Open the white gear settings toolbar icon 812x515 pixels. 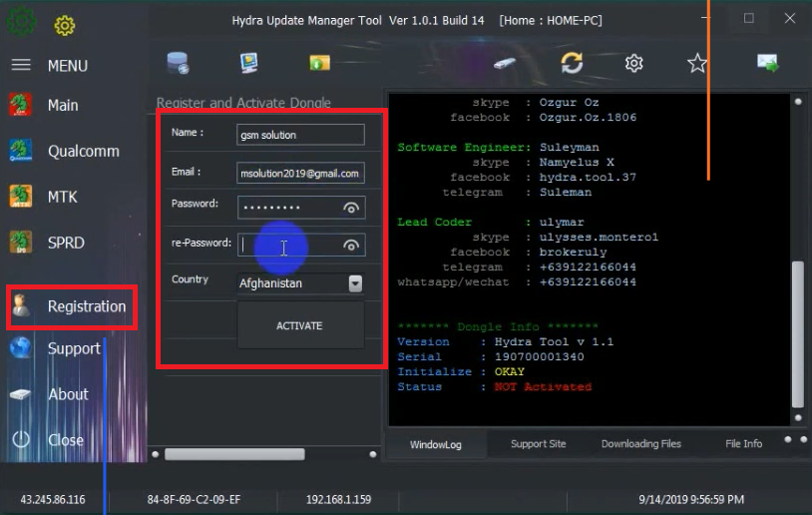point(633,63)
